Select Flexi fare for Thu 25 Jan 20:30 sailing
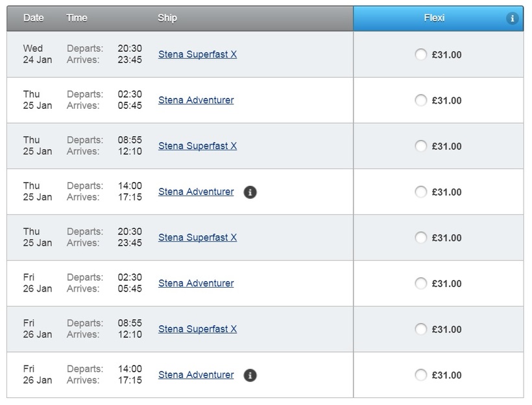532x405 pixels. click(x=420, y=238)
